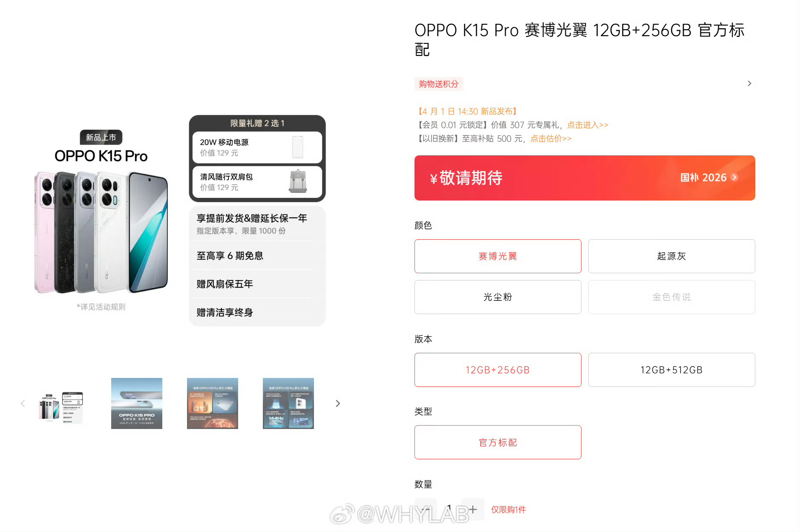Switch to the 12GB+512GB version
800x532 pixels.
pos(671,370)
